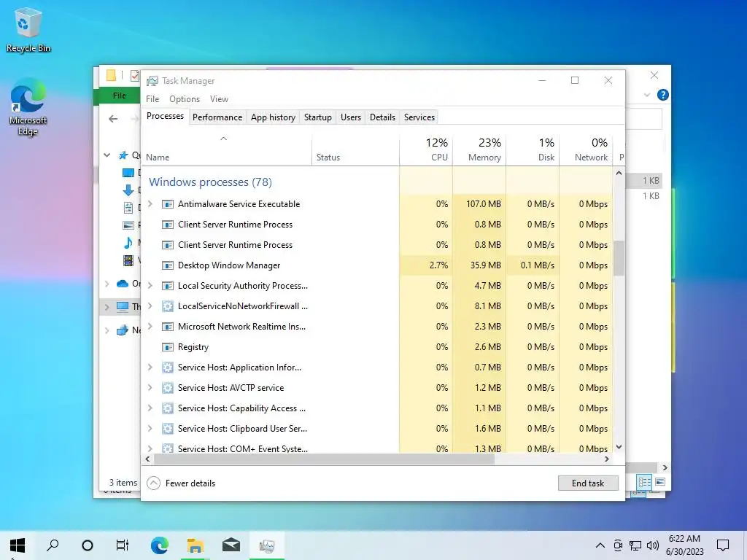Expand the OneDrive node in File Explorer
Screen dimensions: 747x560
(107, 284)
